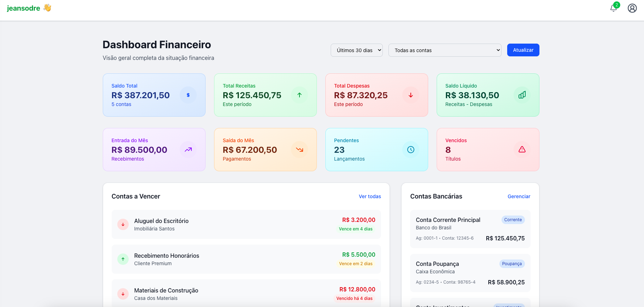The image size is (644, 307).
Task: Open the Conta Poupança account card
Action: pyautogui.click(x=470, y=273)
